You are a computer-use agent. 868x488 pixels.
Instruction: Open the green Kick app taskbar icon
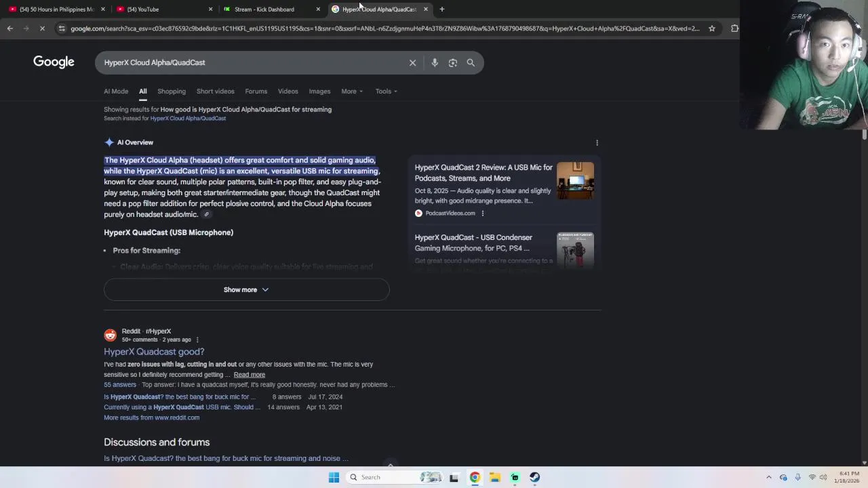515,477
